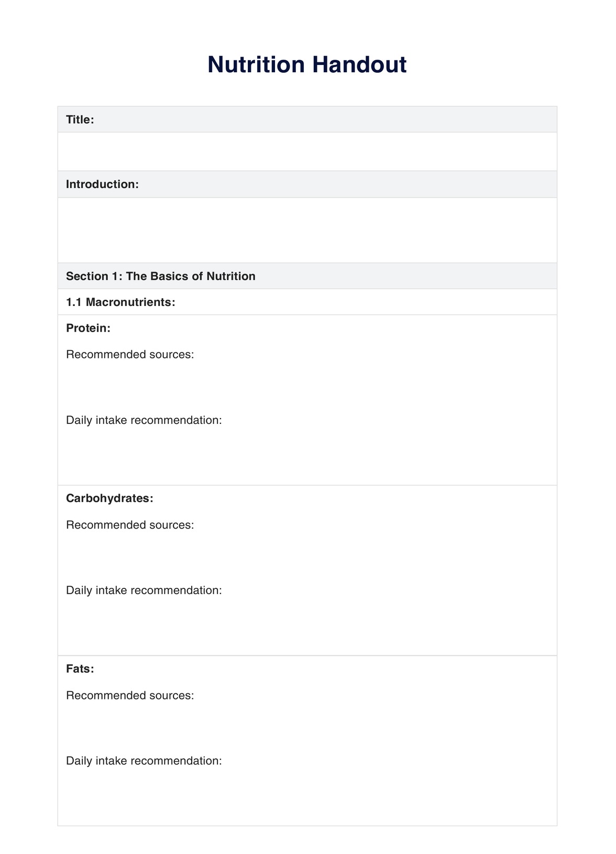Click Daily intake recommendation under Protein
This screenshot has height=854, width=616.
pos(144,420)
